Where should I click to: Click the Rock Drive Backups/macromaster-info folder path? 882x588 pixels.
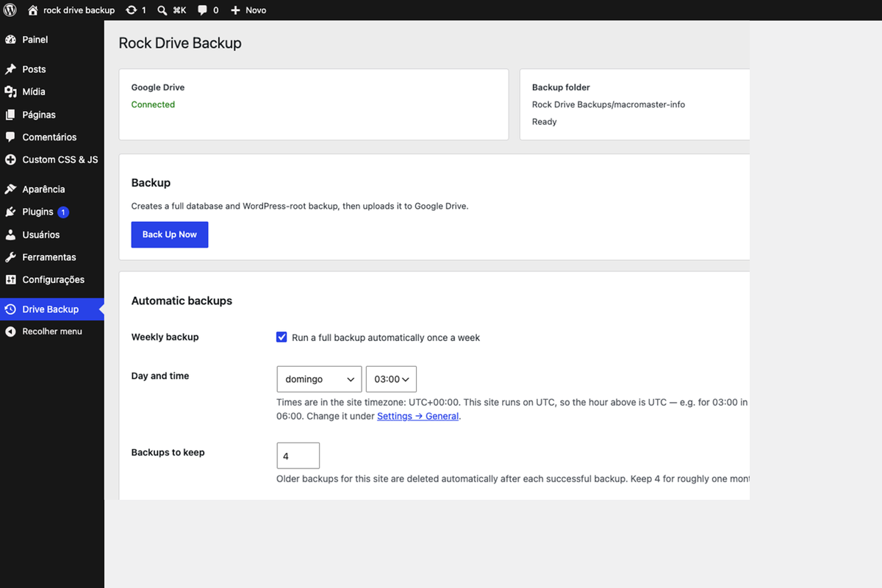click(609, 104)
